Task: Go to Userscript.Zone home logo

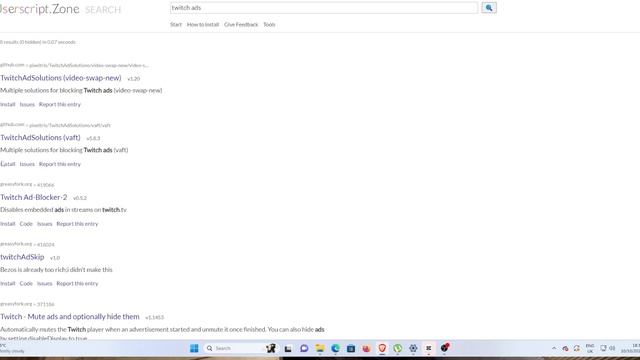Action: (x=40, y=9)
